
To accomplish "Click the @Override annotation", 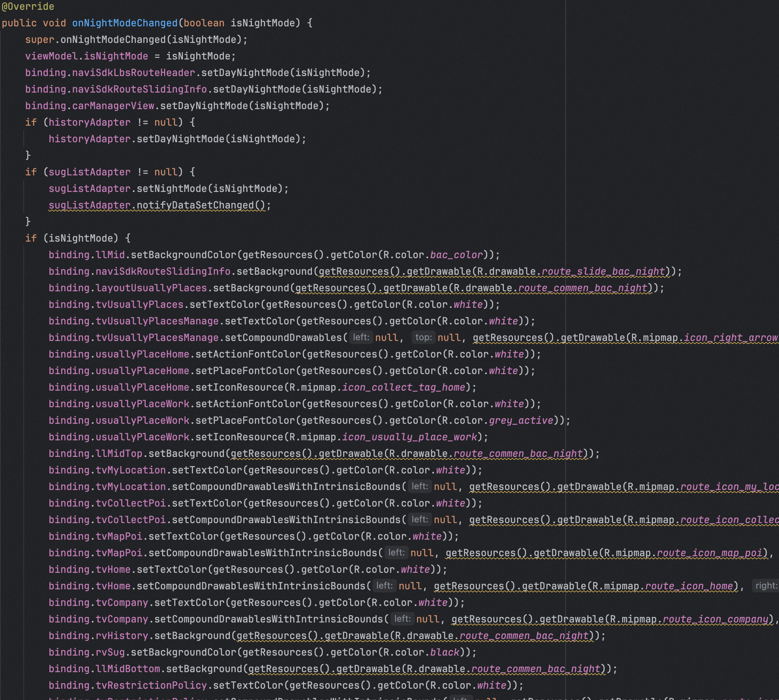I will pos(28,6).
